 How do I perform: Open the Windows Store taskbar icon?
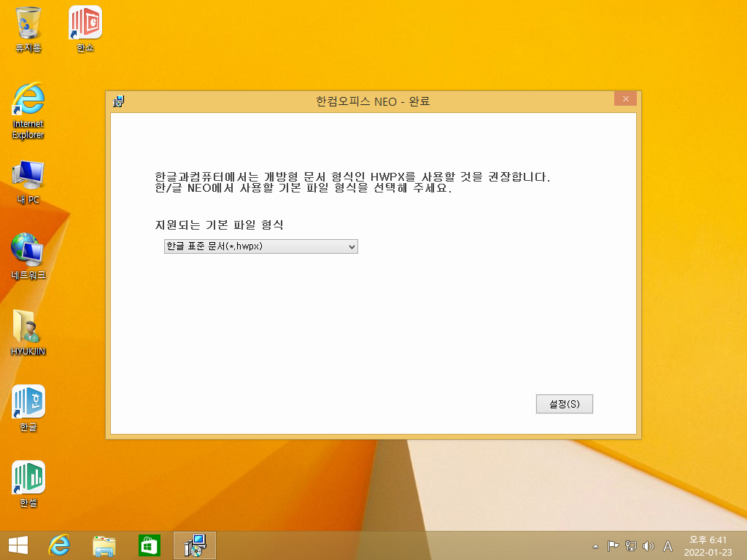click(149, 545)
